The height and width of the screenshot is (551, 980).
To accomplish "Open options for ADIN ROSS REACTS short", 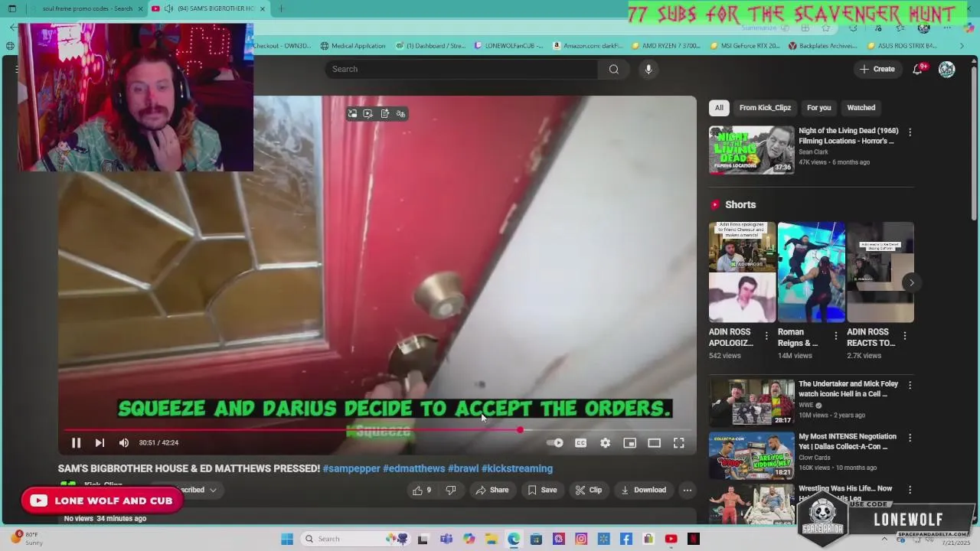I will pos(905,336).
